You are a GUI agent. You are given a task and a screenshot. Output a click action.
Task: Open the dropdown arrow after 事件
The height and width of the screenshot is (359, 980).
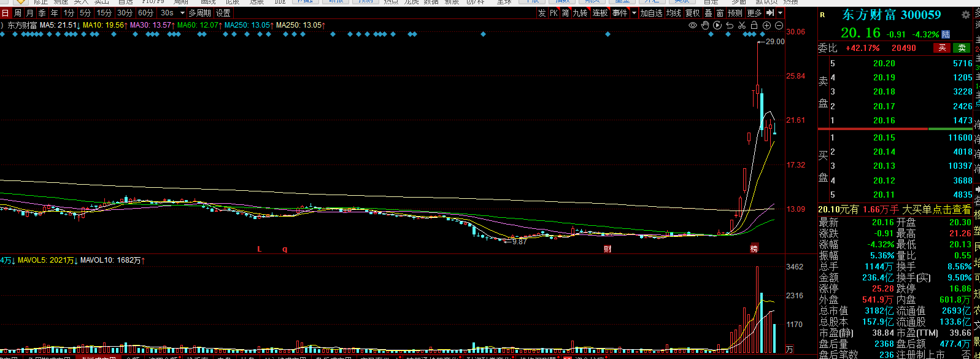tap(634, 13)
